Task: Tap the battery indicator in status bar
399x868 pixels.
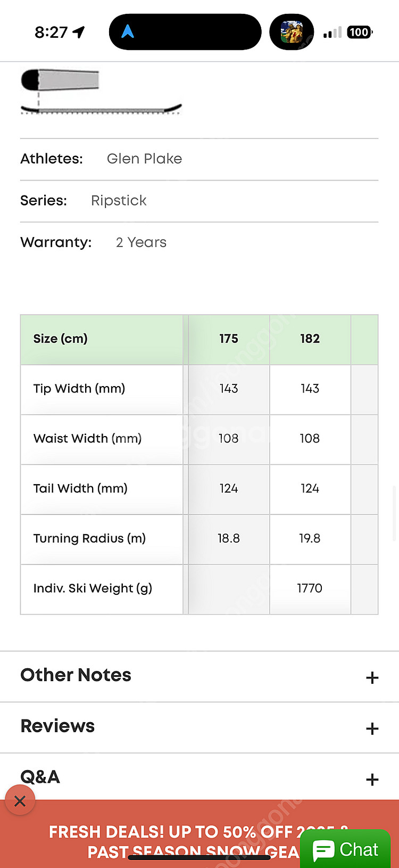Action: coord(359,32)
